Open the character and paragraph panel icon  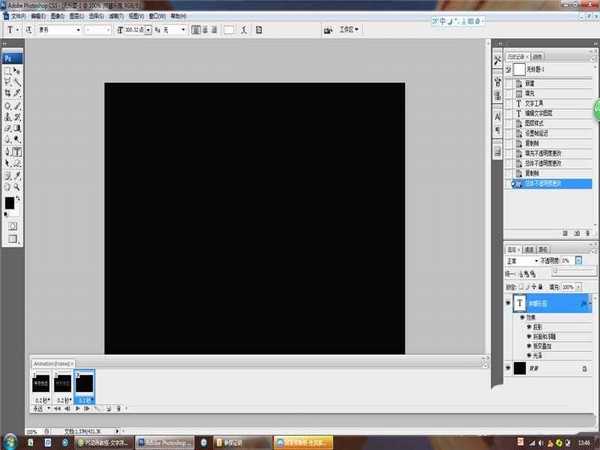tap(258, 31)
